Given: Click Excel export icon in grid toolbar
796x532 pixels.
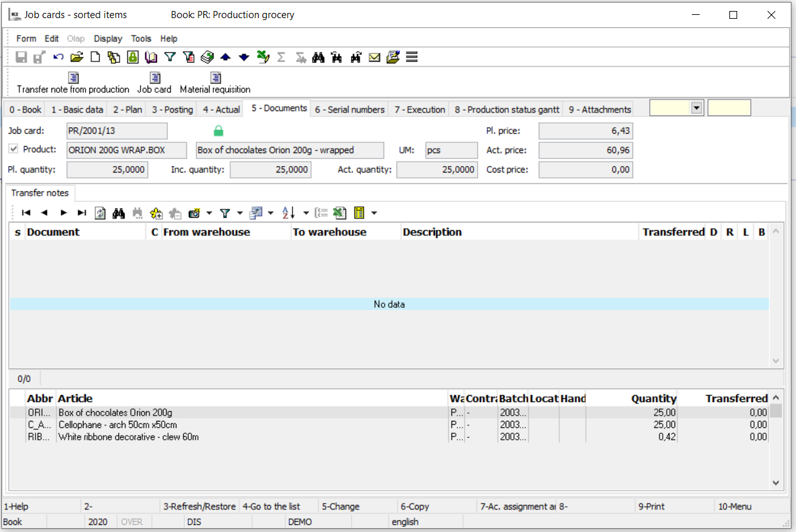Looking at the screenshot, I should pyautogui.click(x=340, y=213).
